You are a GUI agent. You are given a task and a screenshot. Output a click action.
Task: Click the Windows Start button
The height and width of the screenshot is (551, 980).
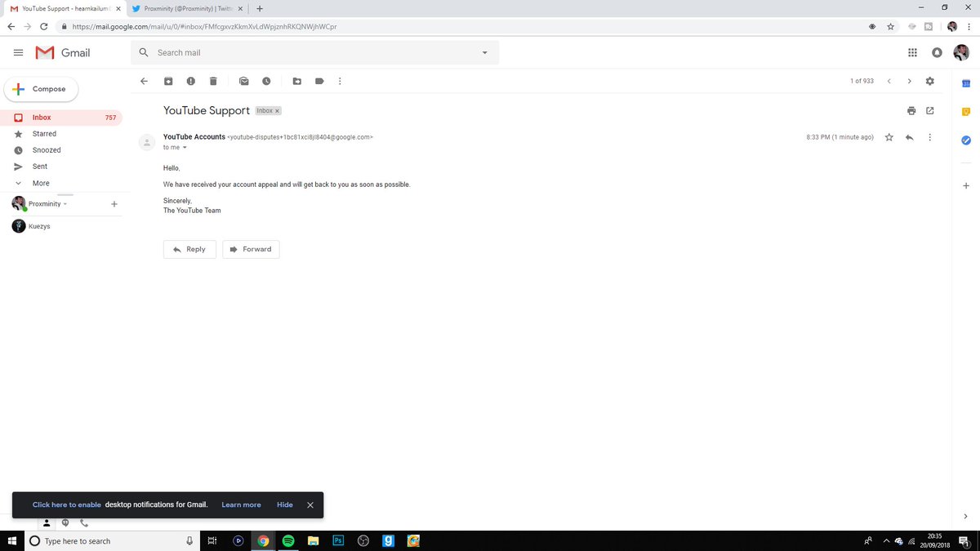point(12,540)
